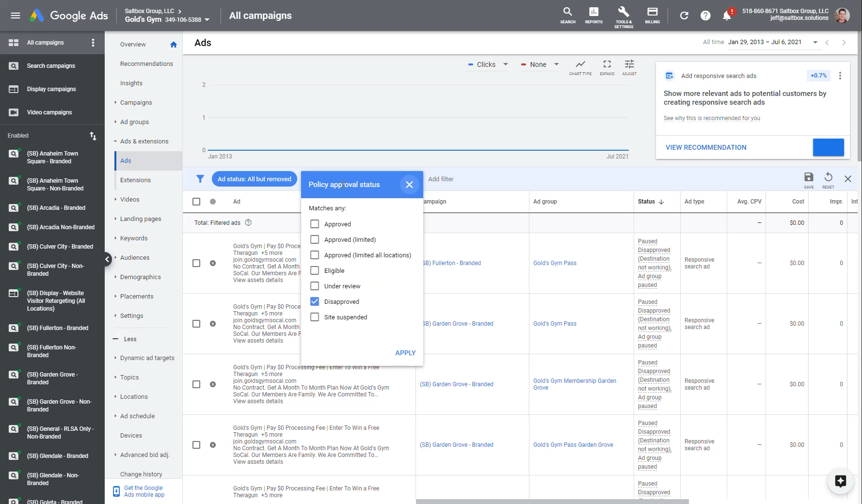Change the chart type

(x=580, y=67)
